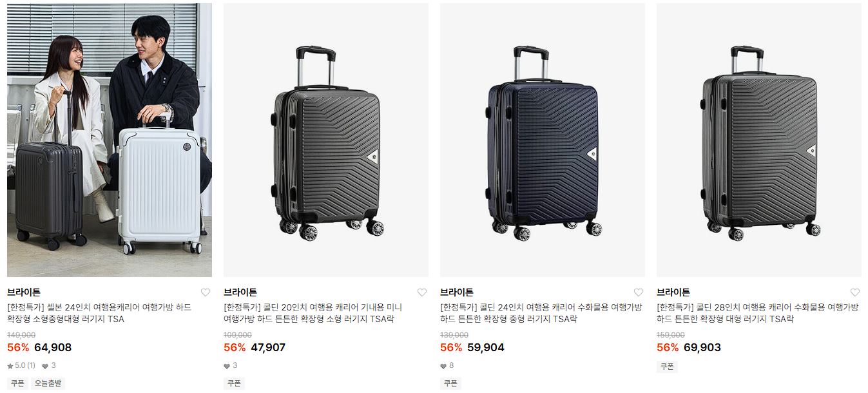Click the star rating icon showing 5.0
Image resolution: width=868 pixels, height=393 pixels.
(x=10, y=366)
